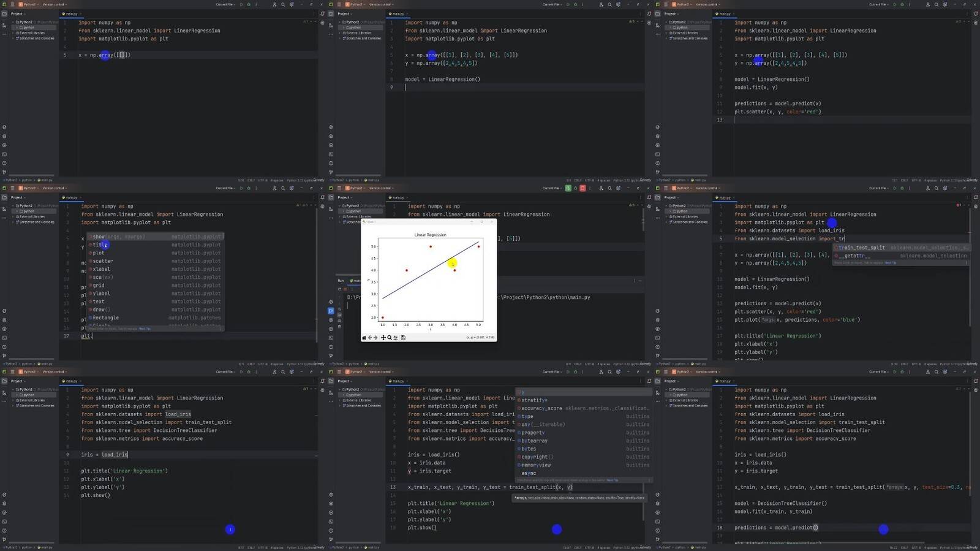Open the Version control dropdown in the train_test_split frame

[707, 188]
